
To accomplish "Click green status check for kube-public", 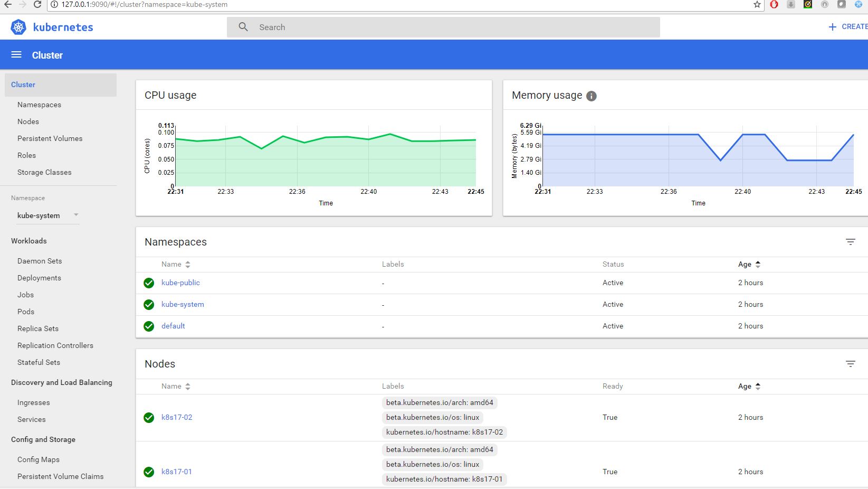I will pos(149,283).
